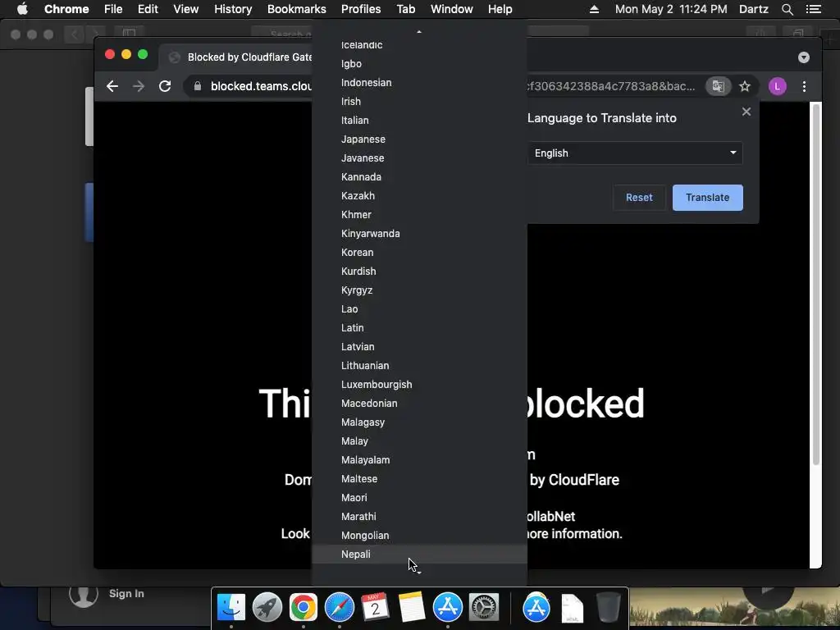This screenshot has width=840, height=630.
Task: Click the Chrome address bar URL
Action: click(x=260, y=86)
